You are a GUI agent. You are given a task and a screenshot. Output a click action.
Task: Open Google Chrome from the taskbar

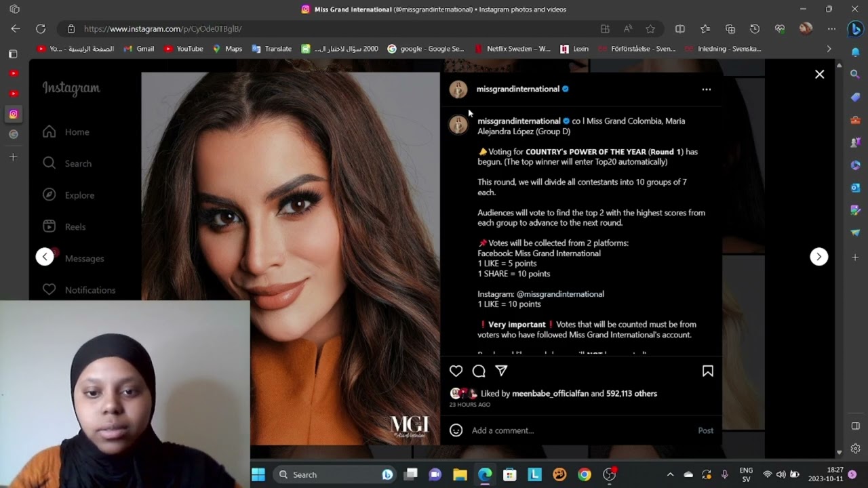pyautogui.click(x=585, y=474)
